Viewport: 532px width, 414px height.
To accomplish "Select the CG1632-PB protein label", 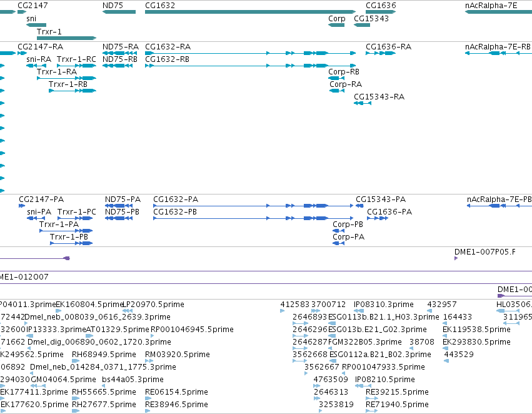I will click(x=175, y=212).
